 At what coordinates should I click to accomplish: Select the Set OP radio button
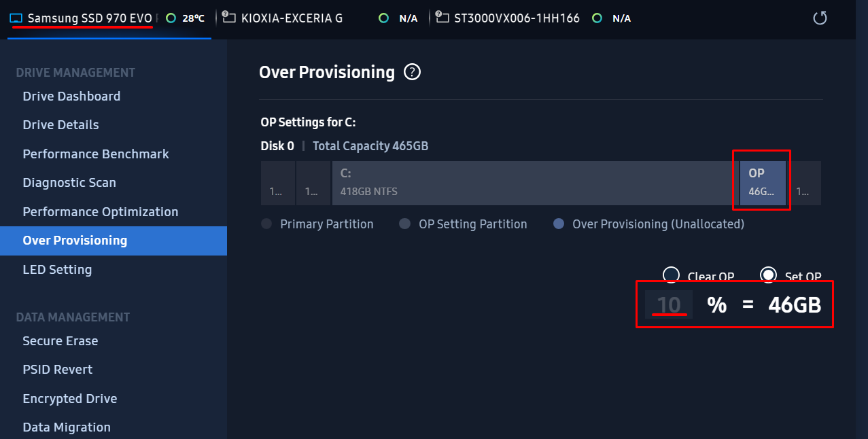(x=768, y=275)
